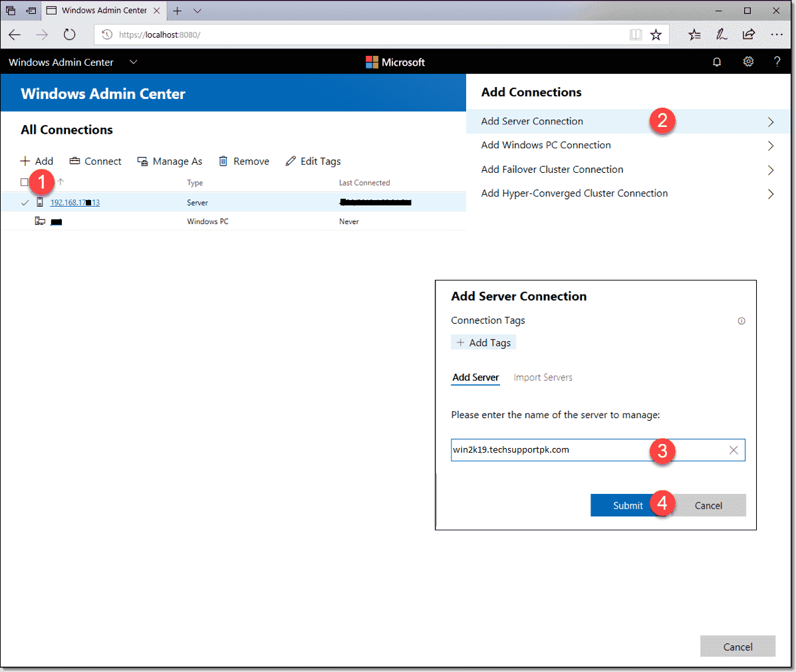This screenshot has height=672, width=796.
Task: Click the Add Tags button
Action: (483, 342)
